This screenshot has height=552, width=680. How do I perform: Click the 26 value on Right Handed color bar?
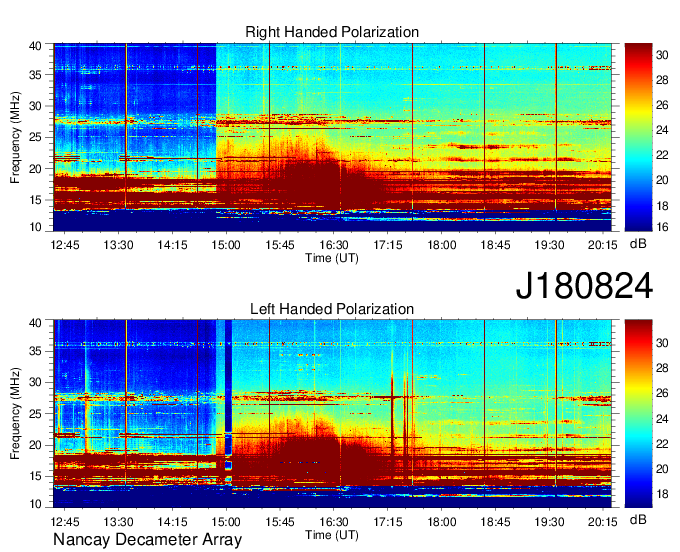(662, 105)
